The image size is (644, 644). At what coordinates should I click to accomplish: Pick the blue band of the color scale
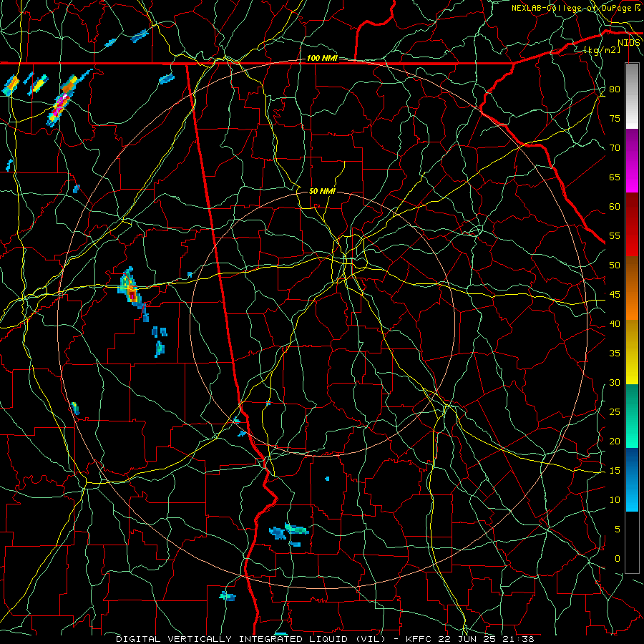pyautogui.click(x=632, y=479)
